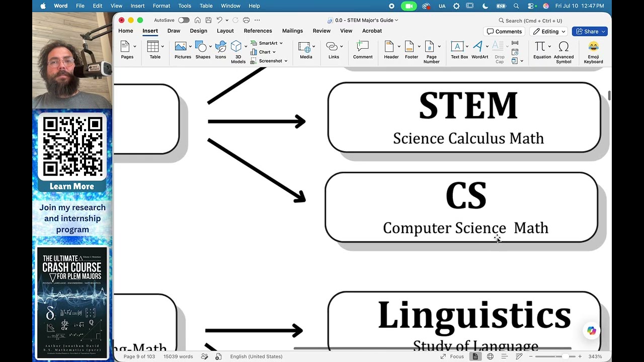Change language English (United States)
This screenshot has height=362, width=644.
click(256, 356)
